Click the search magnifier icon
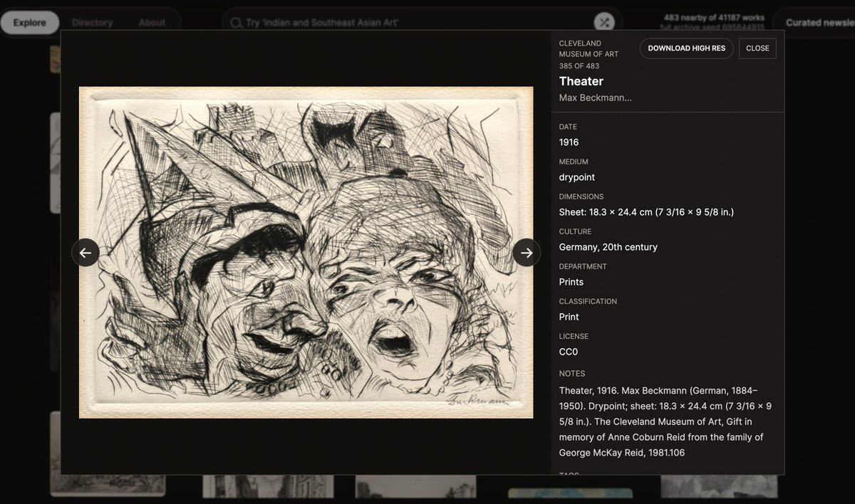The height and width of the screenshot is (504, 855). 236,23
